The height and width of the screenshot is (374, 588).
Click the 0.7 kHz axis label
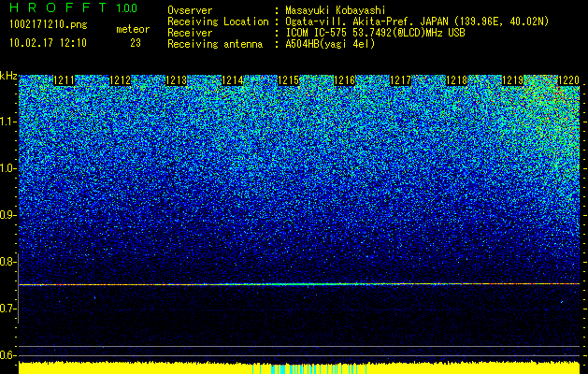pos(7,309)
